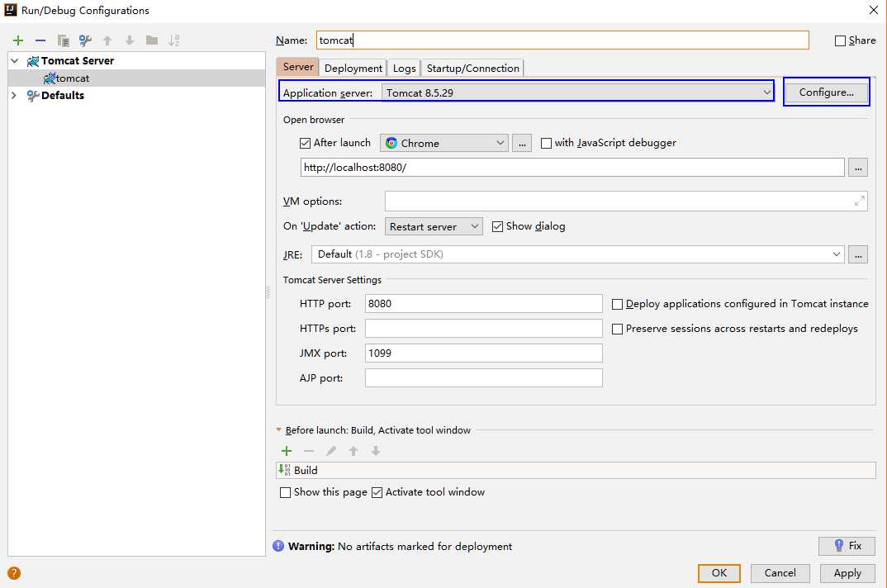Select tomcat configuration in tree

[136, 78]
